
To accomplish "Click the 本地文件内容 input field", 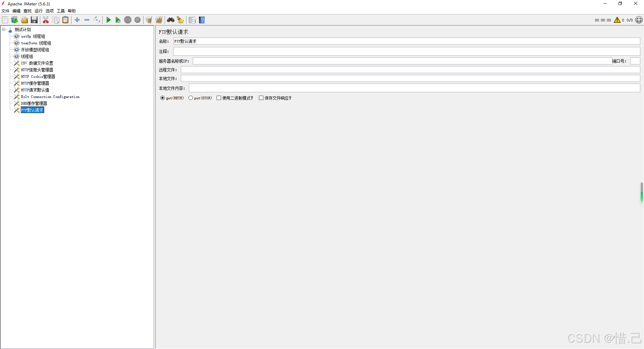I will click(x=414, y=88).
